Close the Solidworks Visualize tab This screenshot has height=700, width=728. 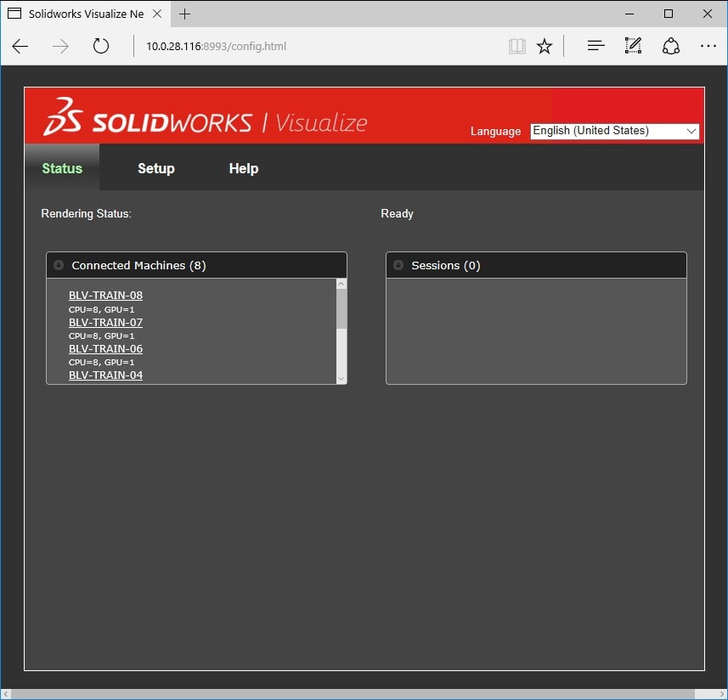(x=157, y=14)
